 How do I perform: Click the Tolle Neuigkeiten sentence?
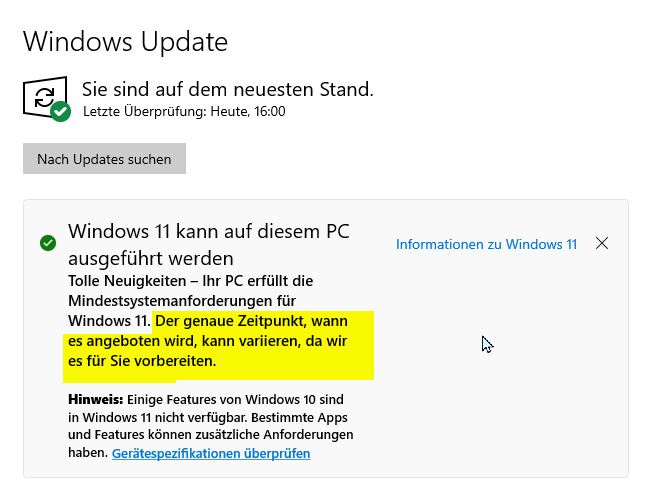190,301
